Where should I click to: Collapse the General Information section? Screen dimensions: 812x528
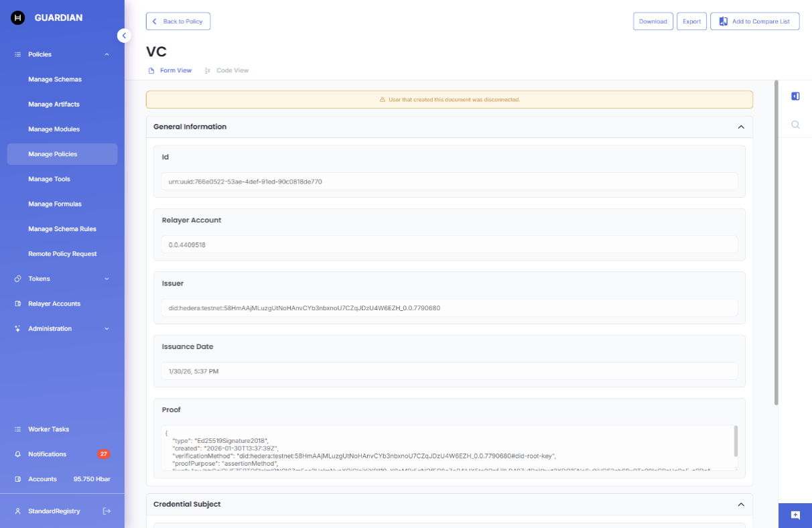(x=741, y=127)
